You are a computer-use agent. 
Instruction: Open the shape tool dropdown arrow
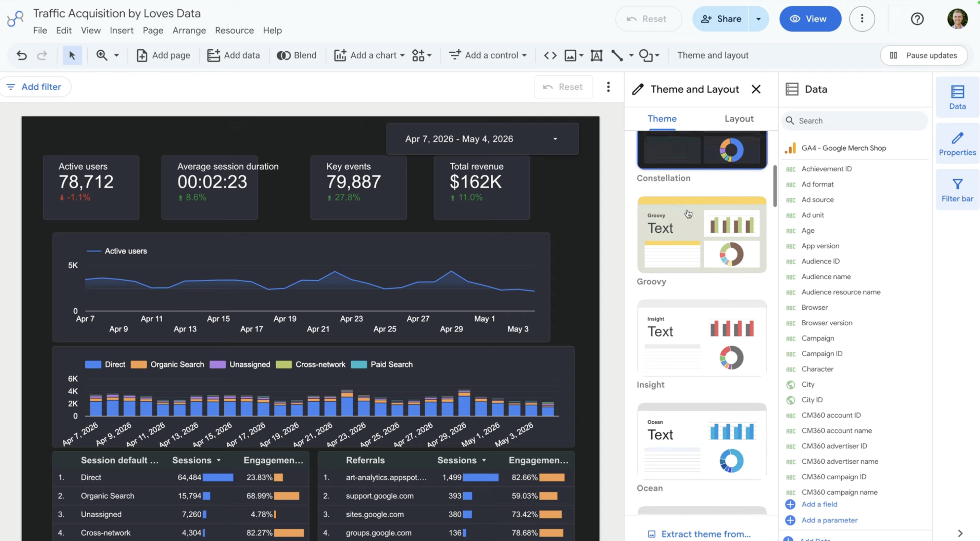pyautogui.click(x=657, y=55)
